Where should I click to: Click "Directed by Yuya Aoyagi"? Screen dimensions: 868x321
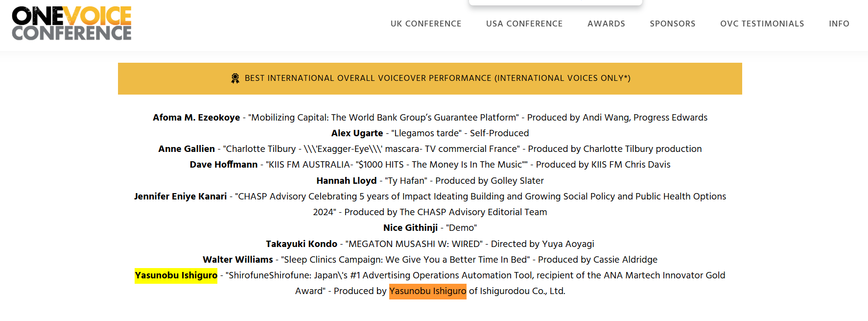(x=542, y=244)
